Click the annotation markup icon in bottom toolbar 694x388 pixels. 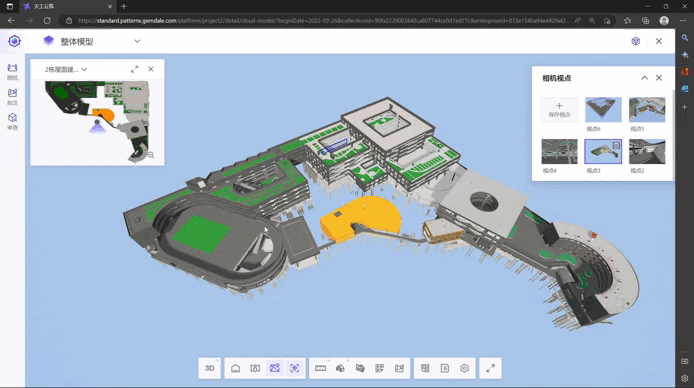point(399,368)
